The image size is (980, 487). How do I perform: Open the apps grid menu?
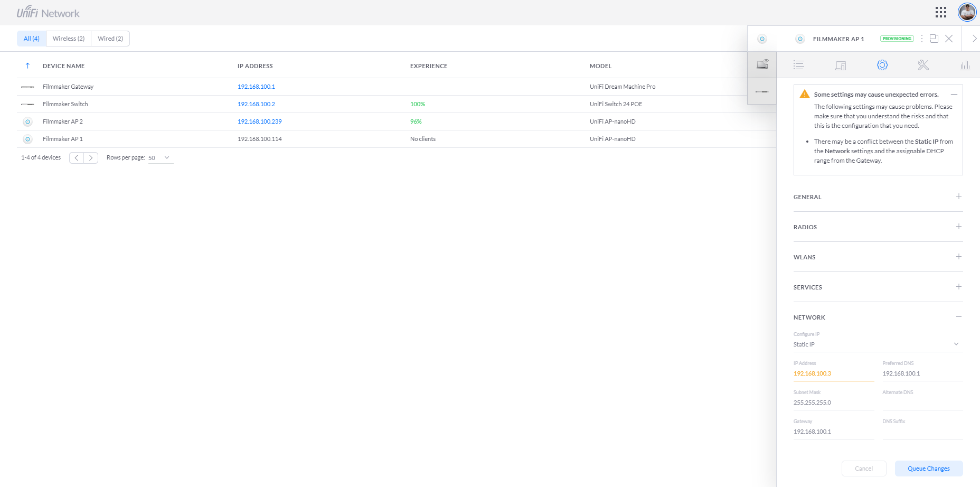941,13
